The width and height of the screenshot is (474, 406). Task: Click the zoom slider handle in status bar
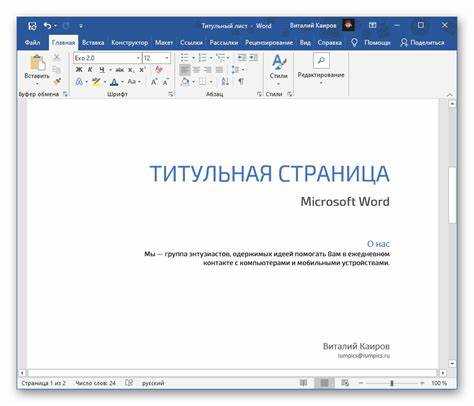[x=392, y=383]
